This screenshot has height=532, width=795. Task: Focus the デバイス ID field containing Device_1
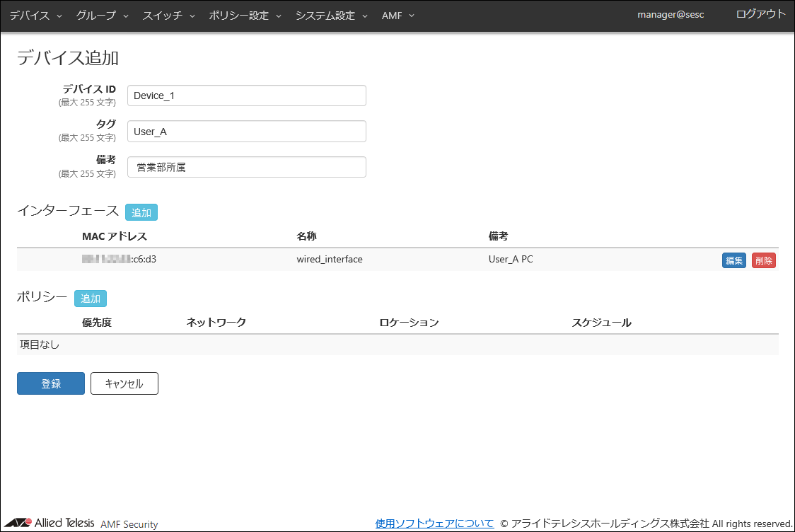[x=246, y=96]
